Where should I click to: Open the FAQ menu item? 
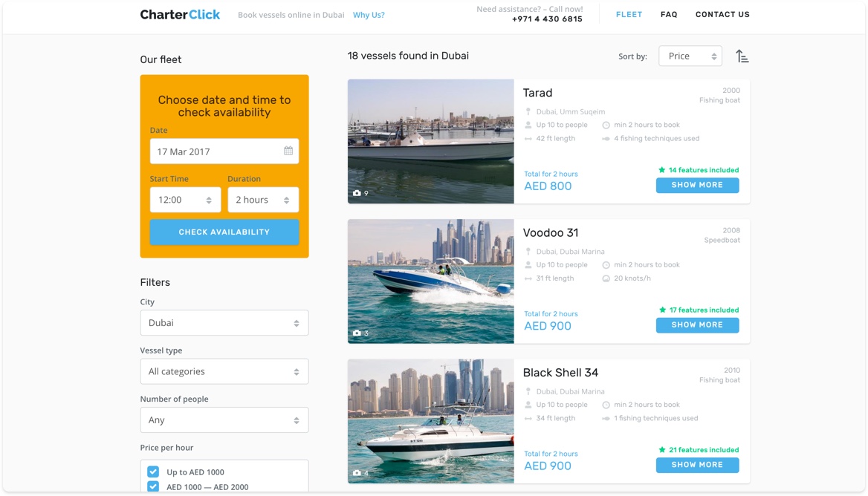pyautogui.click(x=669, y=14)
